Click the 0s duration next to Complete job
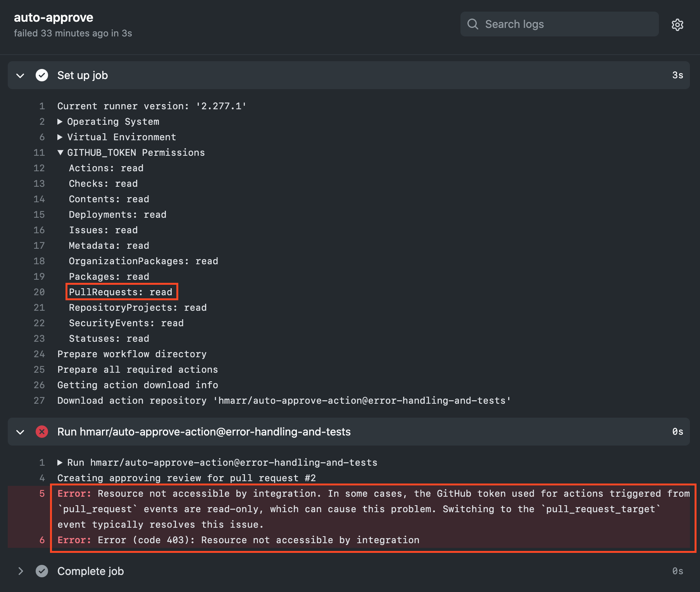This screenshot has height=592, width=700. pos(678,571)
